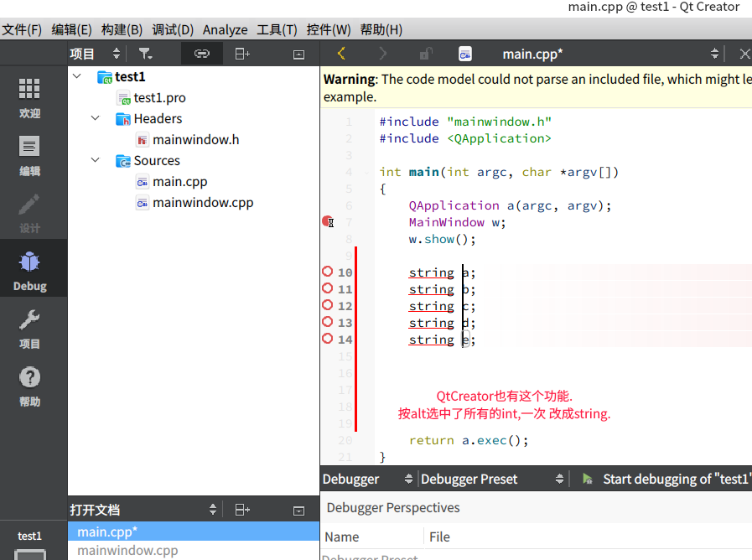752x560 pixels.
Task: Toggle the breakpoint on line 7
Action: pyautogui.click(x=328, y=221)
